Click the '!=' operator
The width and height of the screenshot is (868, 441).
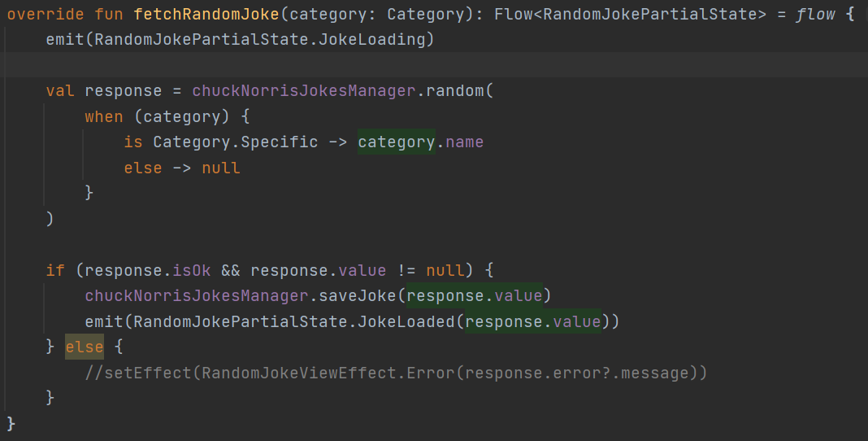click(406, 270)
